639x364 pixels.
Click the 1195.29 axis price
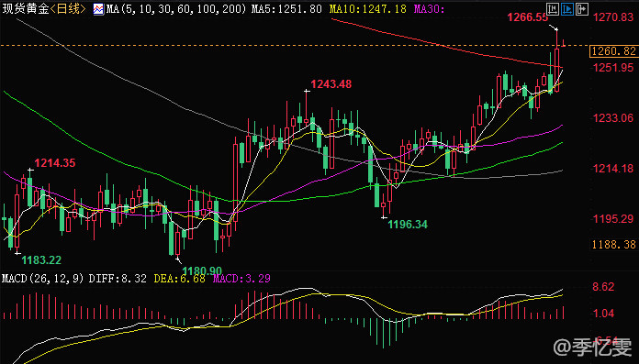[x=613, y=219]
